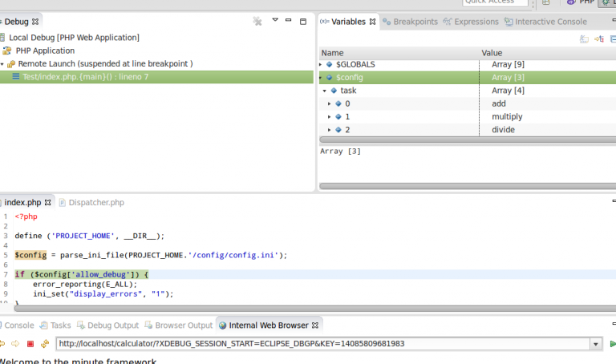Expand task element 1

(x=329, y=116)
